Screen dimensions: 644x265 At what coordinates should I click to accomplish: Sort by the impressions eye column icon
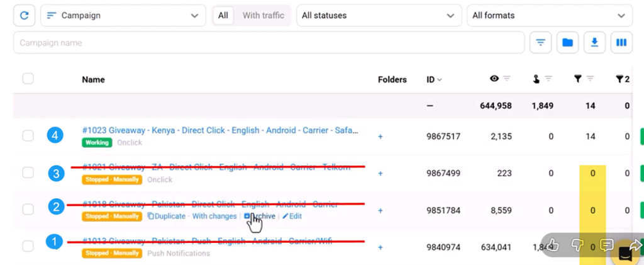point(494,79)
